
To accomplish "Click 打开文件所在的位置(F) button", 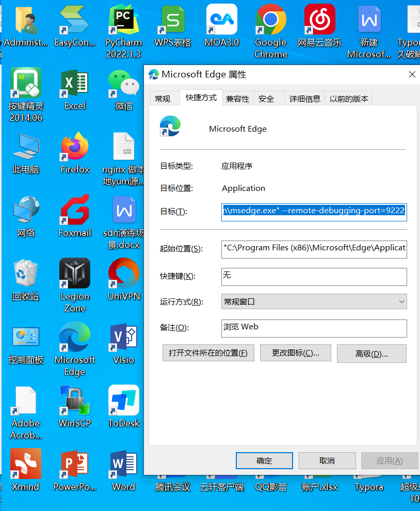I will (x=208, y=353).
